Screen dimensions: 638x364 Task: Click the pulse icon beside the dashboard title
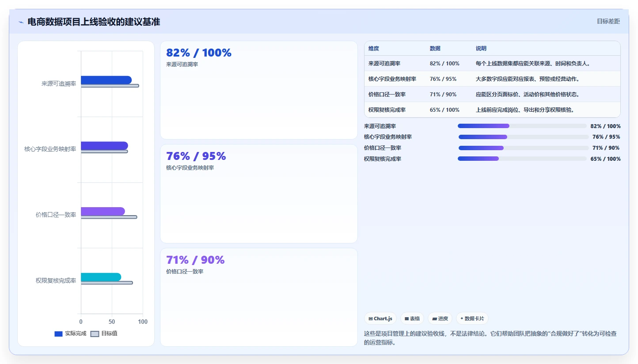[21, 22]
